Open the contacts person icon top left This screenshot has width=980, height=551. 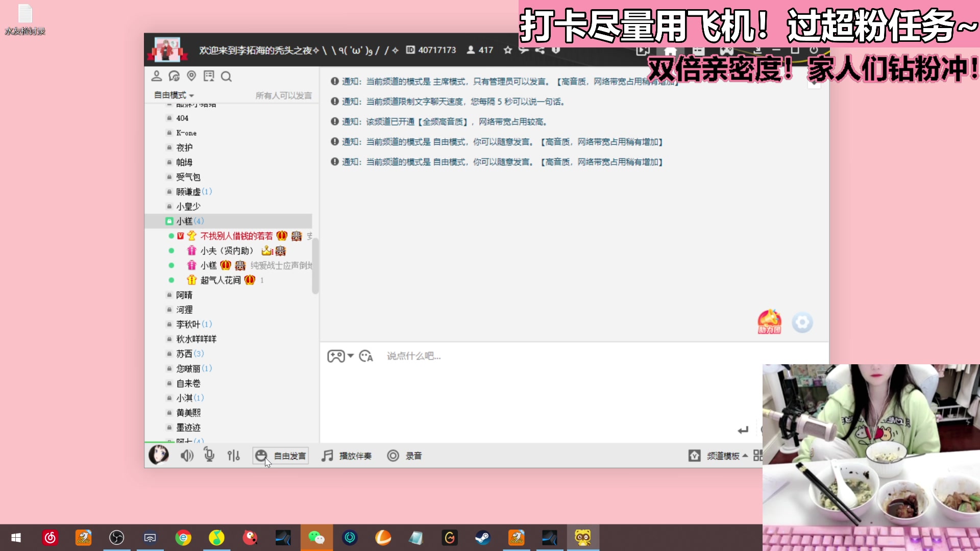click(x=157, y=76)
